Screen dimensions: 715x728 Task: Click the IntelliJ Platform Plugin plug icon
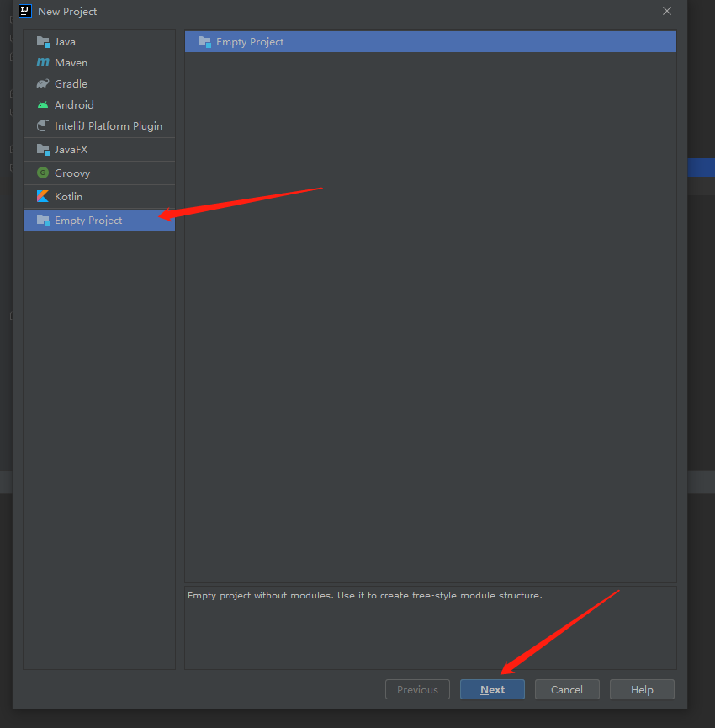tap(43, 125)
